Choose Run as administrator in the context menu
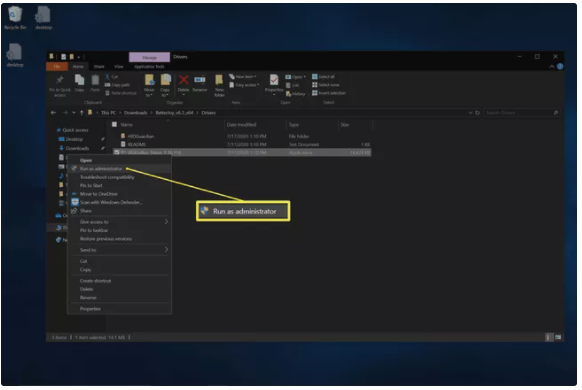This screenshot has height=390, width=582. coord(119,169)
